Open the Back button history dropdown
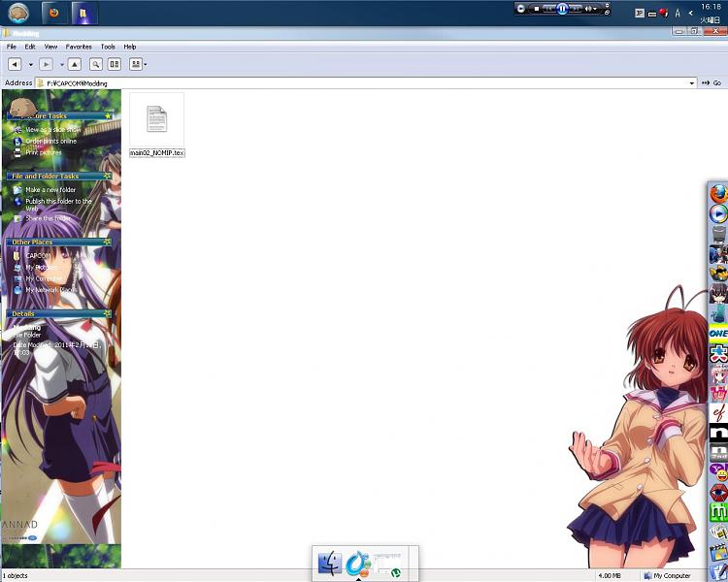The width and height of the screenshot is (728, 582). 31,65
